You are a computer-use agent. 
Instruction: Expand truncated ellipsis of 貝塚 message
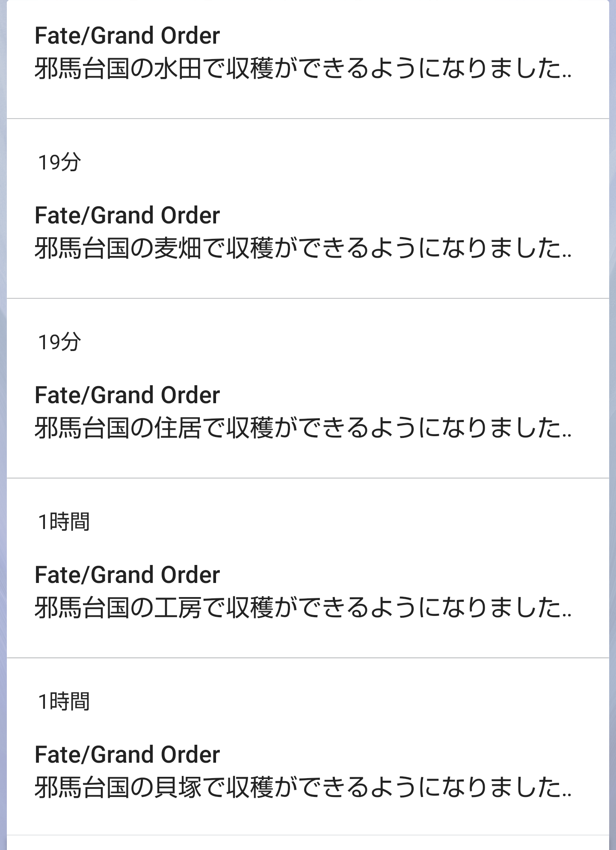click(x=567, y=794)
